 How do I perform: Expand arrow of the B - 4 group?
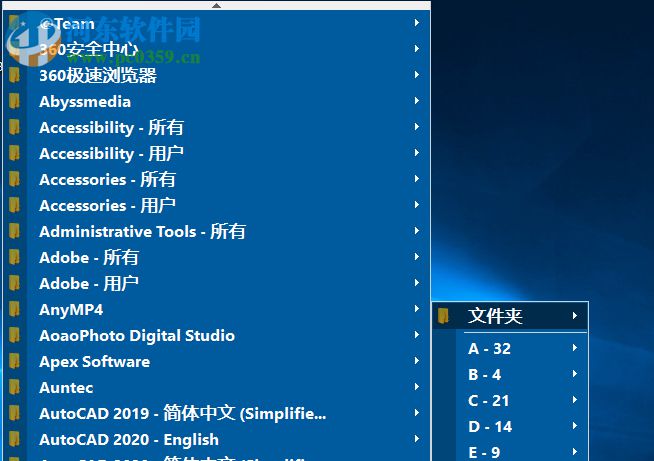575,374
